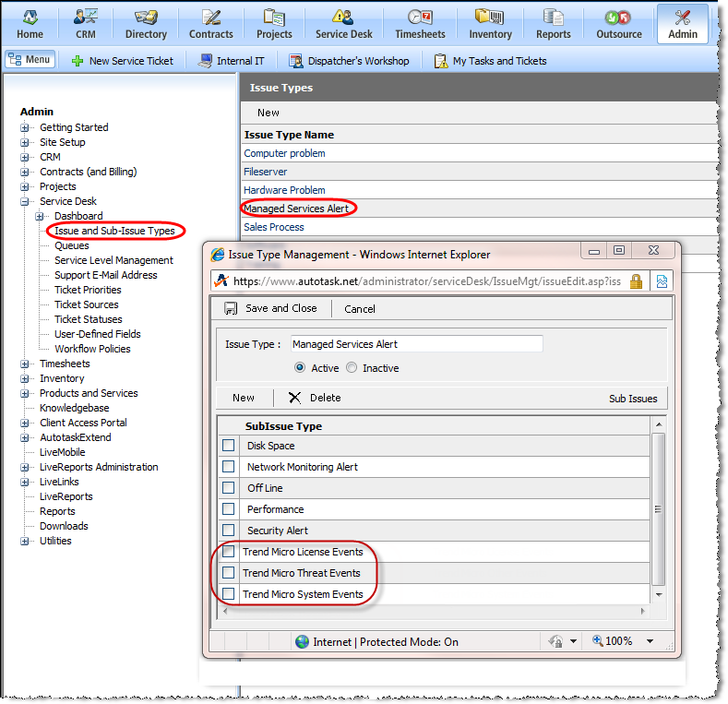The image size is (728, 704).
Task: Tick the Trend Micro Threat Events checkbox
Action: [228, 573]
